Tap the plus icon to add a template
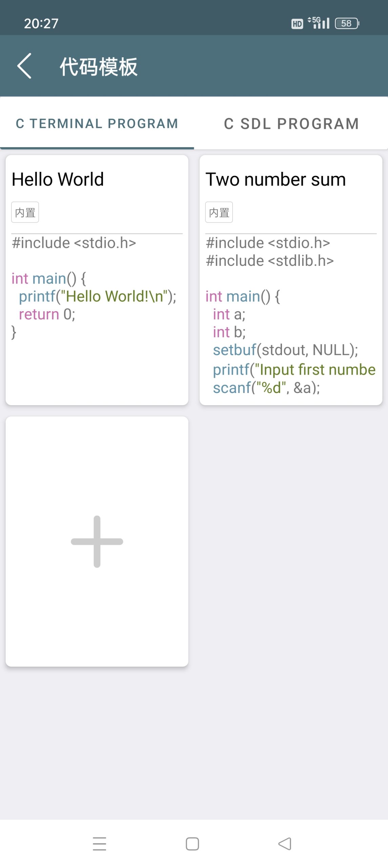The image size is (388, 868). [x=98, y=542]
